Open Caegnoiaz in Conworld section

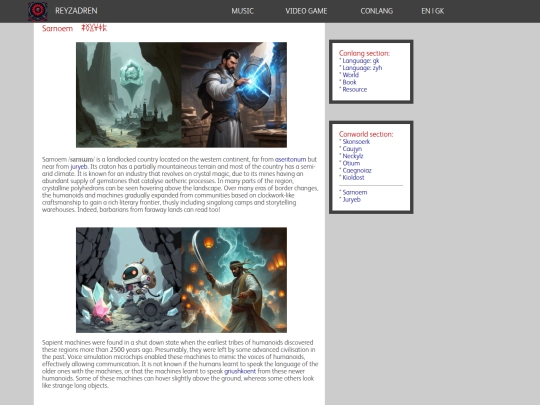click(357, 170)
